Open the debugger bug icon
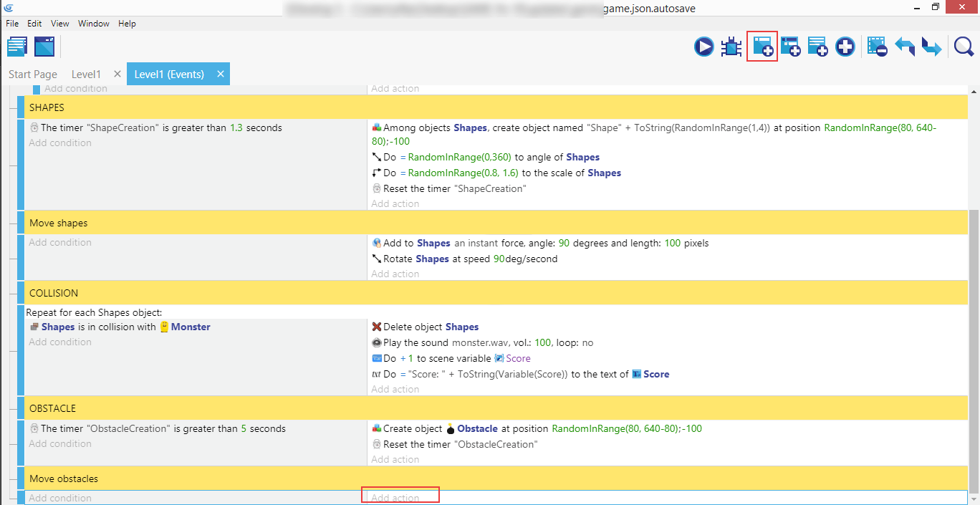Viewport: 980px width, 505px height. (x=731, y=47)
